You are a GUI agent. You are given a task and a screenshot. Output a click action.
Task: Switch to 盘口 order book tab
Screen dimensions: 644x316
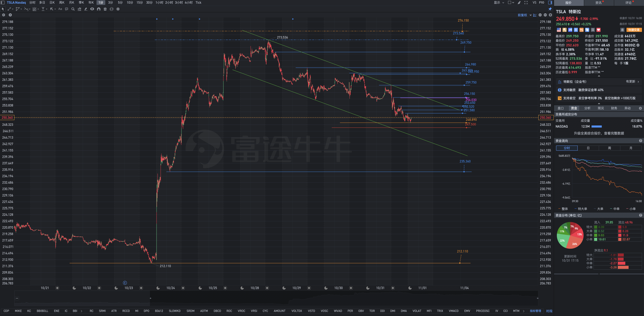click(x=561, y=108)
